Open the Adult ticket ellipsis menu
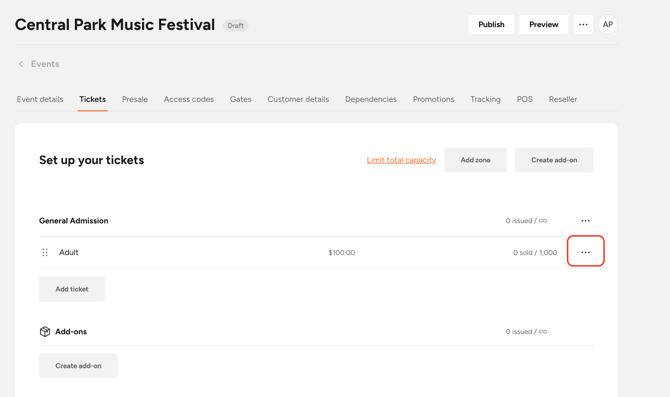Image resolution: width=670 pixels, height=397 pixels. coord(585,252)
